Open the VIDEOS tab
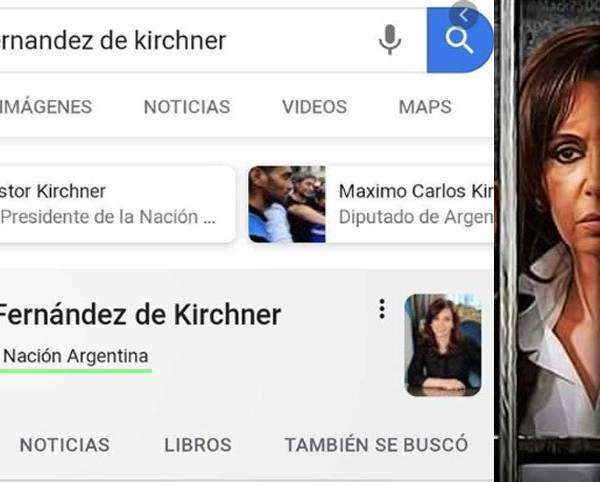 point(315,107)
